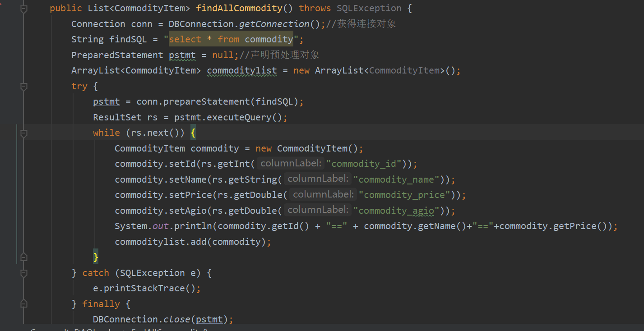Click the catch keyword
This screenshot has height=331, width=644.
point(96,273)
